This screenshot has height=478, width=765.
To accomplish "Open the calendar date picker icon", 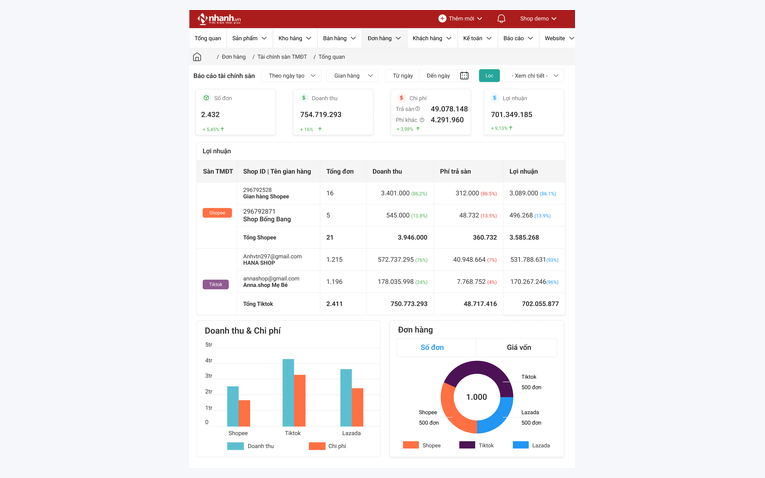I will (464, 76).
